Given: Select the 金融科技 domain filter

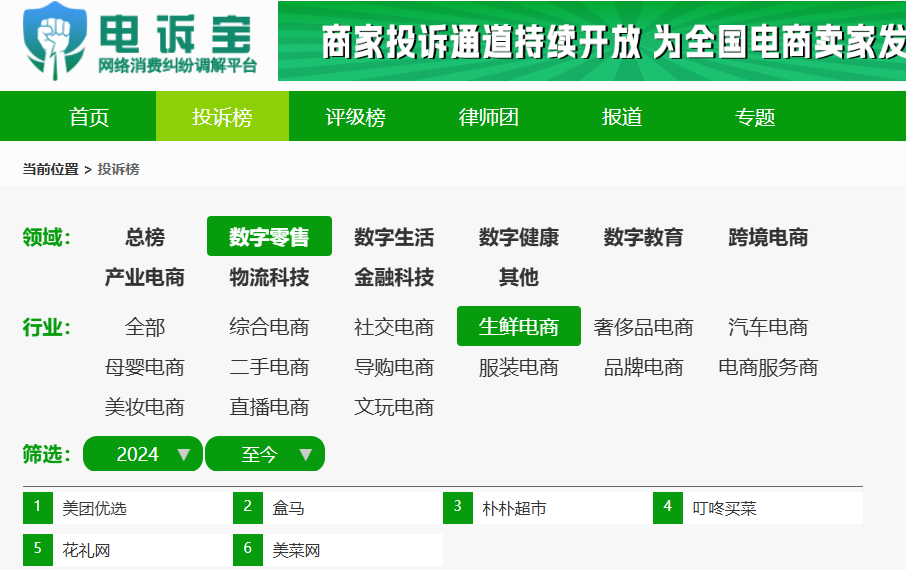Looking at the screenshot, I should 394,277.
